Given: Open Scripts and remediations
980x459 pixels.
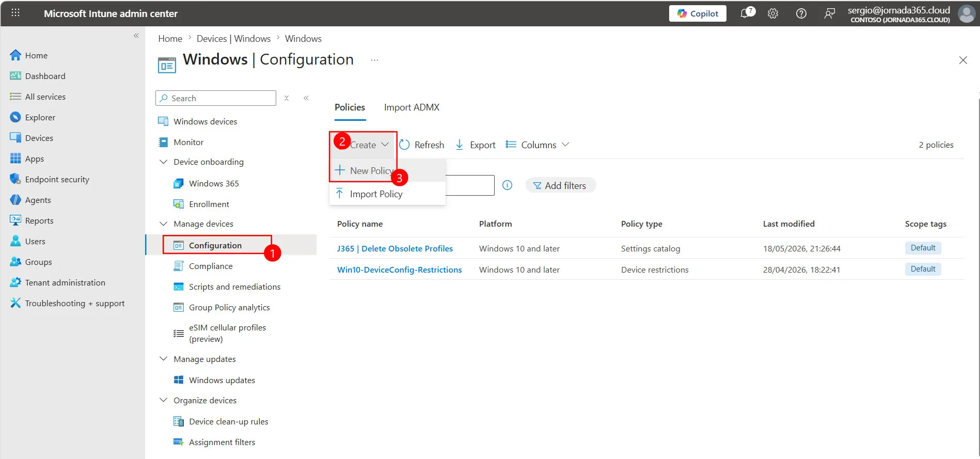Looking at the screenshot, I should [234, 287].
